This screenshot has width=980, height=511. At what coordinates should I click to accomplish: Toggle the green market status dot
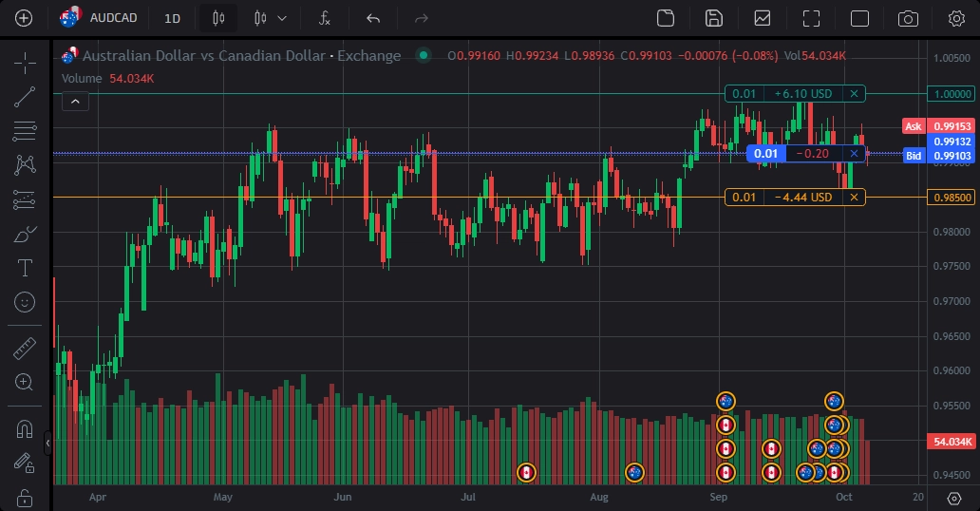point(424,56)
